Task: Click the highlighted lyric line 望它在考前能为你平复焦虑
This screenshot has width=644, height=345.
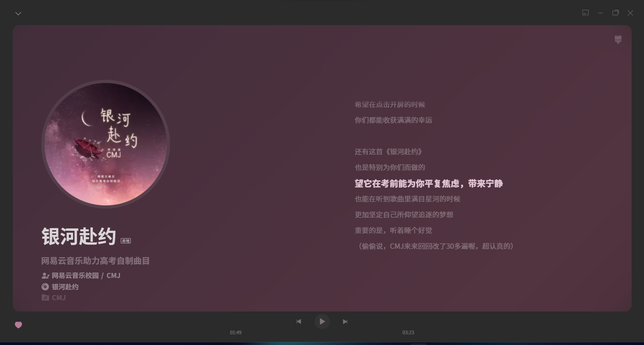Action: 429,184
